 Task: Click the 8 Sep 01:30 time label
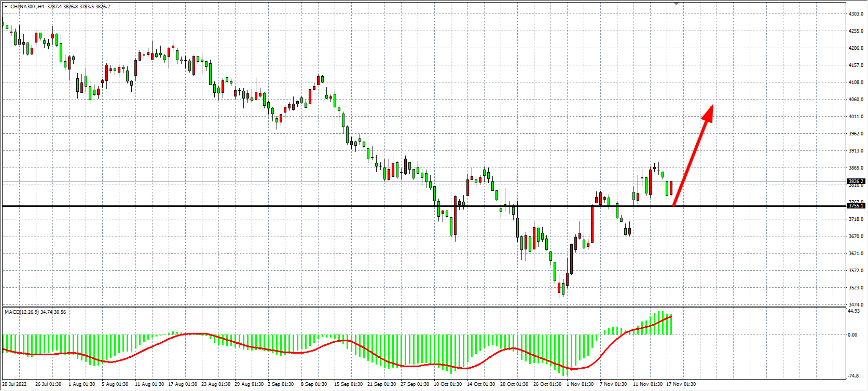(x=314, y=384)
